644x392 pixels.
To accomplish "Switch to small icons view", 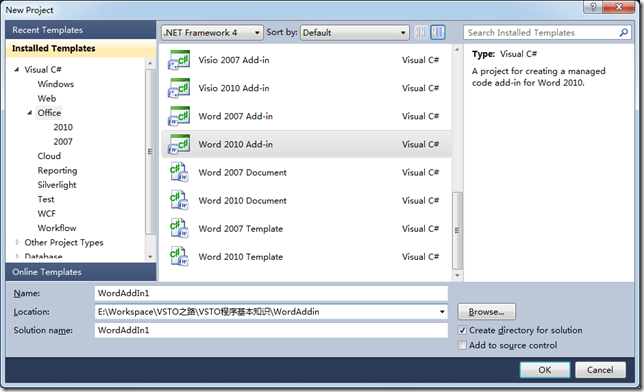I will 421,32.
